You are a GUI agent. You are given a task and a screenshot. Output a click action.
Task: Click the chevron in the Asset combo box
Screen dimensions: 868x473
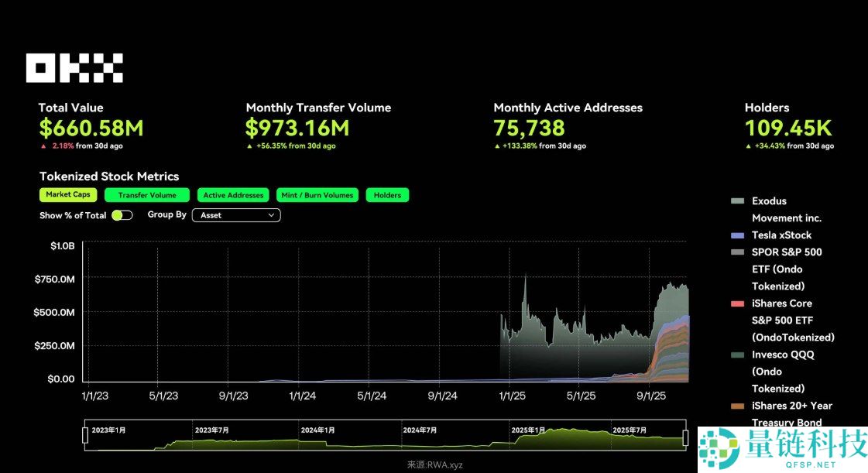click(x=271, y=215)
